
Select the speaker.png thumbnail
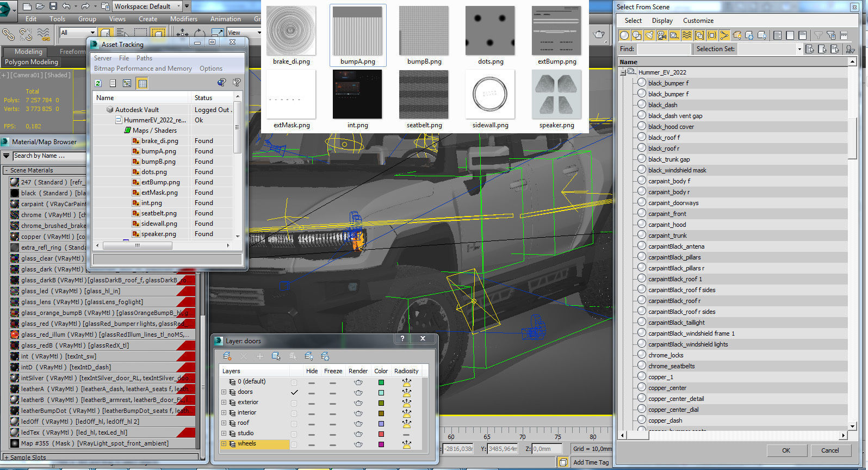click(557, 100)
